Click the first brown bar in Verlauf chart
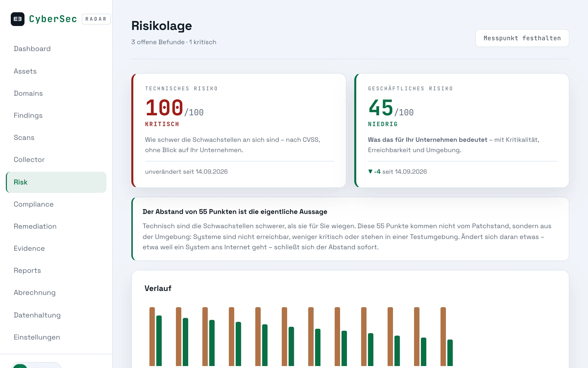The image size is (588, 368). click(152, 337)
